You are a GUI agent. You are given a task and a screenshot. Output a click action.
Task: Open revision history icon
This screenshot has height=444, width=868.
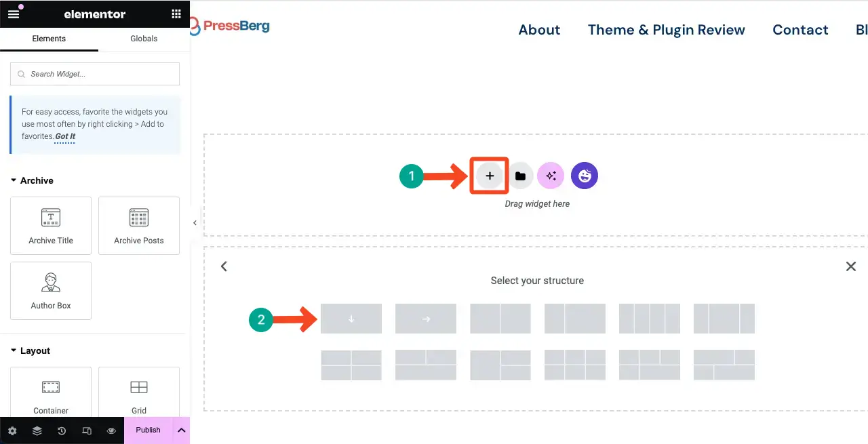(x=62, y=430)
